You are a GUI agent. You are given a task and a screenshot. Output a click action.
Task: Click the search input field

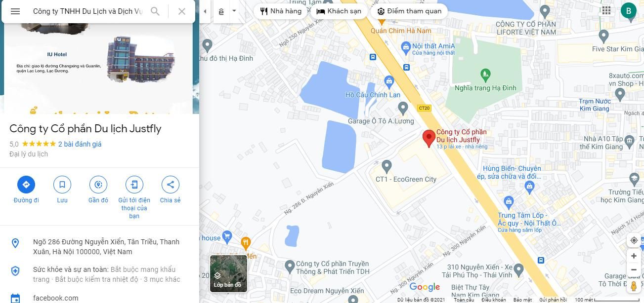click(88, 11)
